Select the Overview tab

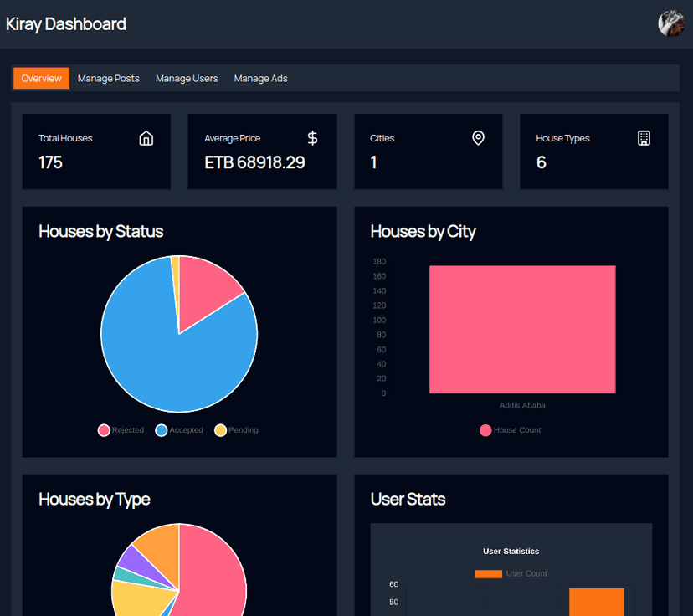click(41, 78)
